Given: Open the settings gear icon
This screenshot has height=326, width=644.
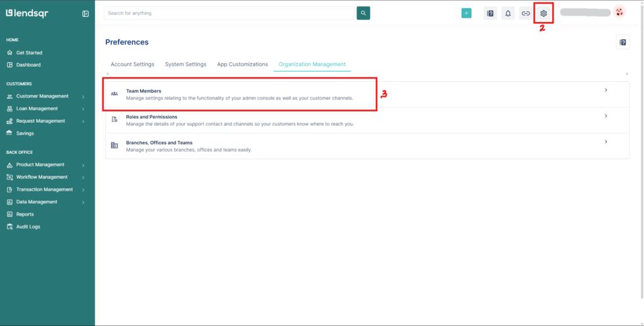Looking at the screenshot, I should coord(543,13).
